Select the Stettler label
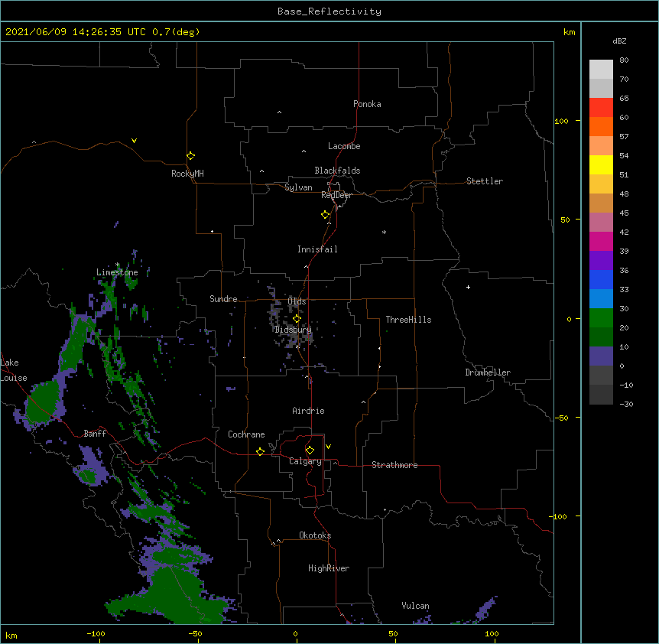This screenshot has height=644, width=659. [485, 181]
